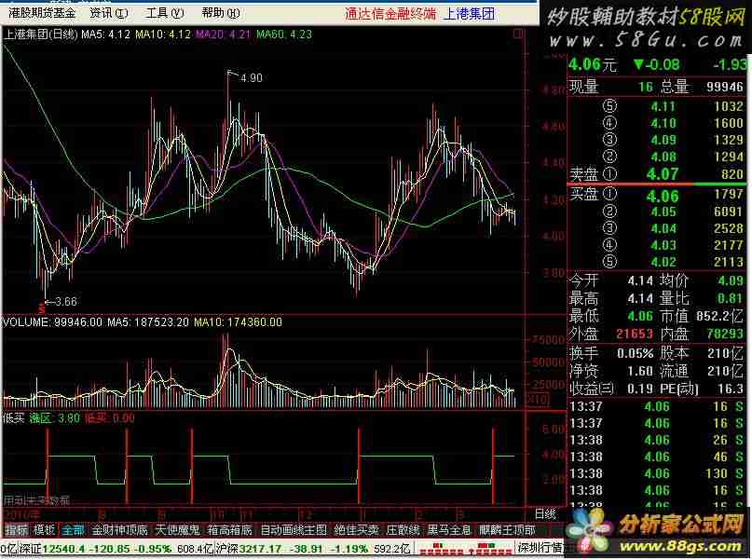Click 买盘 ① price 4.06
Image resolution: width=752 pixels, height=560 pixels.
point(663,196)
